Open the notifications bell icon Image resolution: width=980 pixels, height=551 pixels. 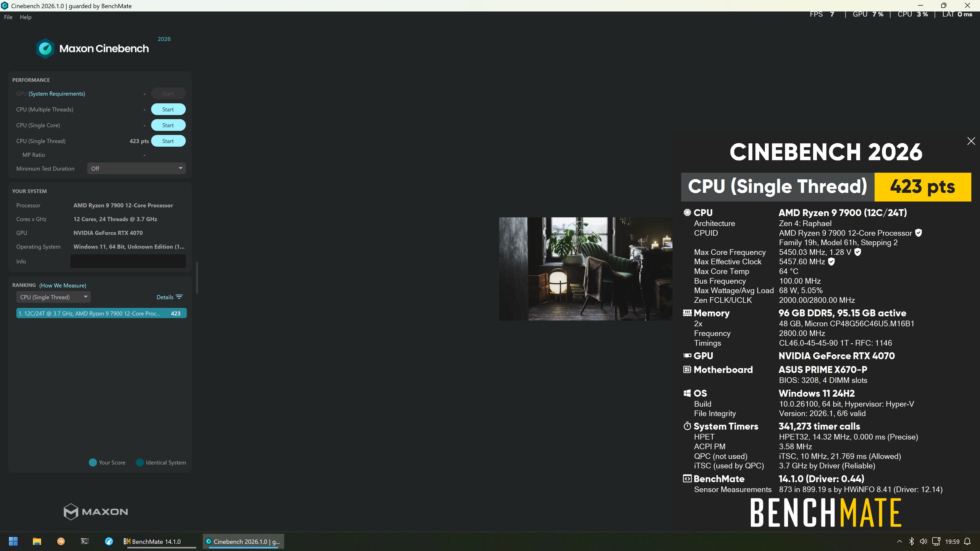click(x=967, y=541)
